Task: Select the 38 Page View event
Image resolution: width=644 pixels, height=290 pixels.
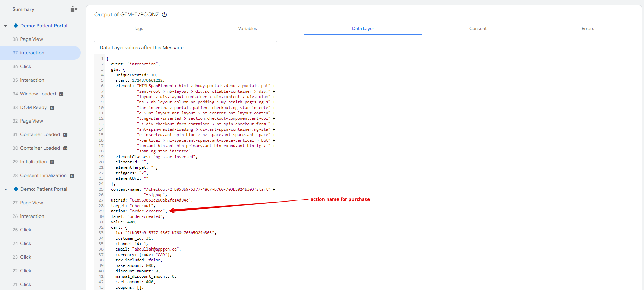Action: [x=31, y=39]
